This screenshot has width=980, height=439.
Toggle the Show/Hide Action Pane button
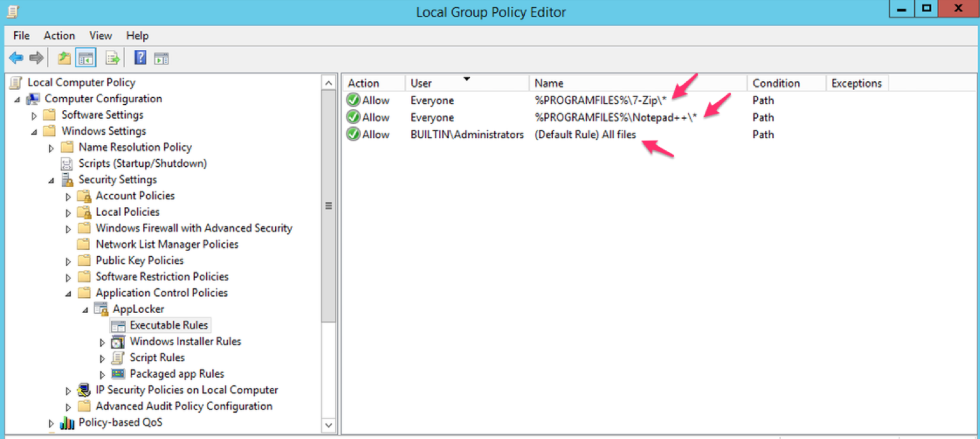(162, 57)
